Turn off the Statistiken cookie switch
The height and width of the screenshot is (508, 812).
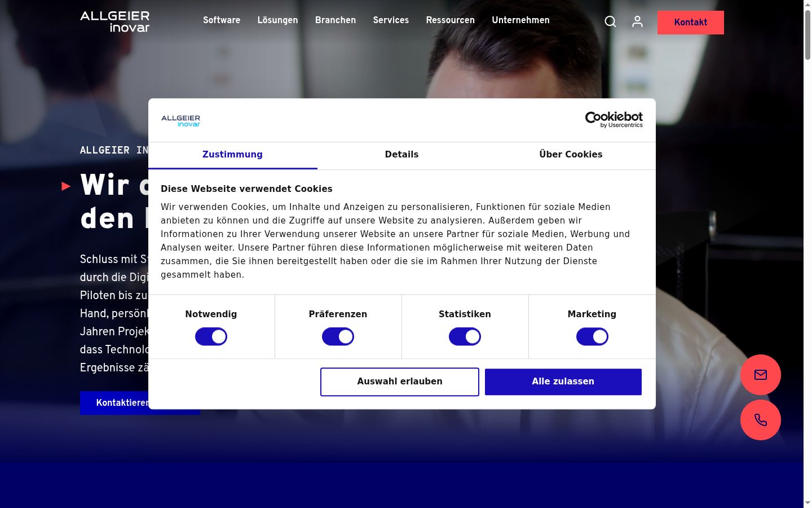(465, 337)
